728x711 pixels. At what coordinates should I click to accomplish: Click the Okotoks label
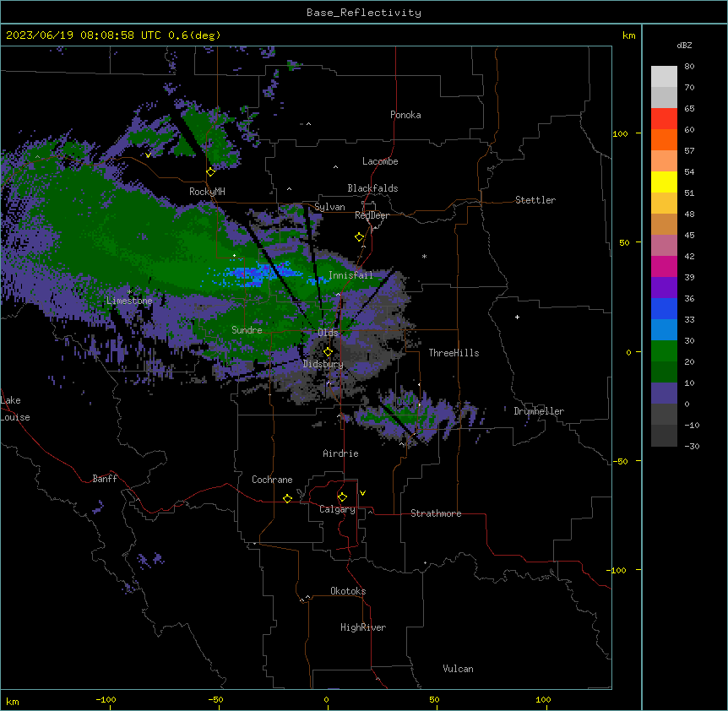(348, 591)
